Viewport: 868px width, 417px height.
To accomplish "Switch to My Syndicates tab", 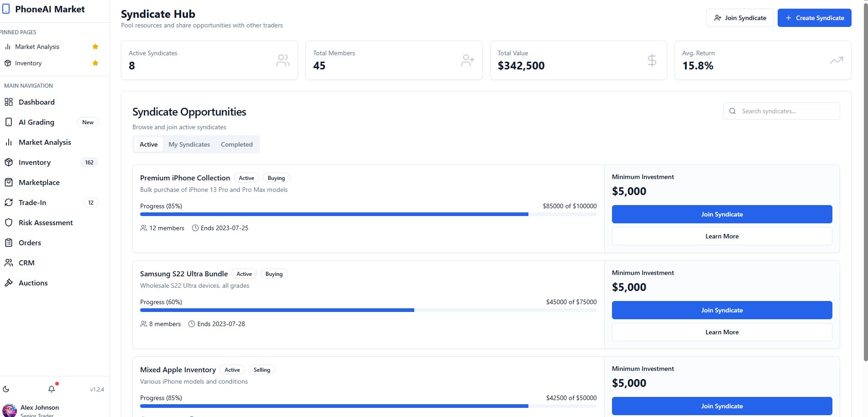I will click(x=189, y=144).
